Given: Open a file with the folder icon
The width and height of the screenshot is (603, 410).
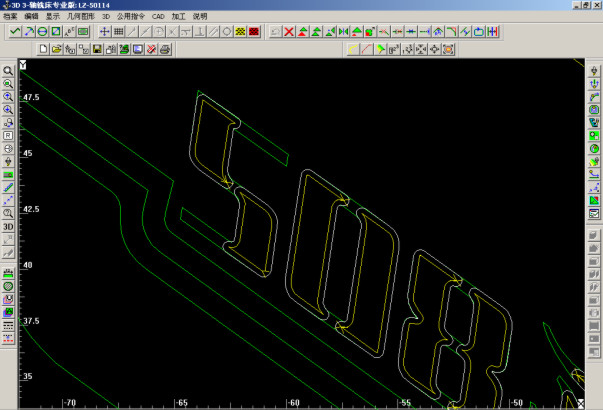Looking at the screenshot, I should click(57, 49).
